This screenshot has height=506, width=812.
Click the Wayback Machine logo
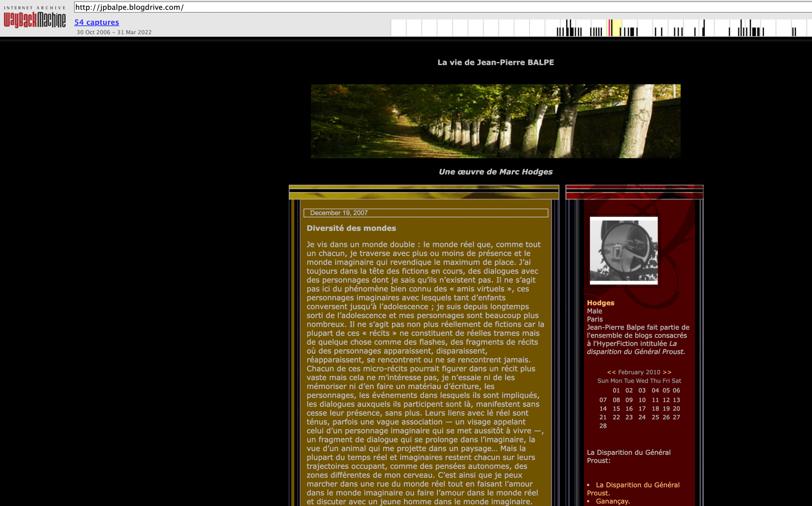(x=35, y=18)
